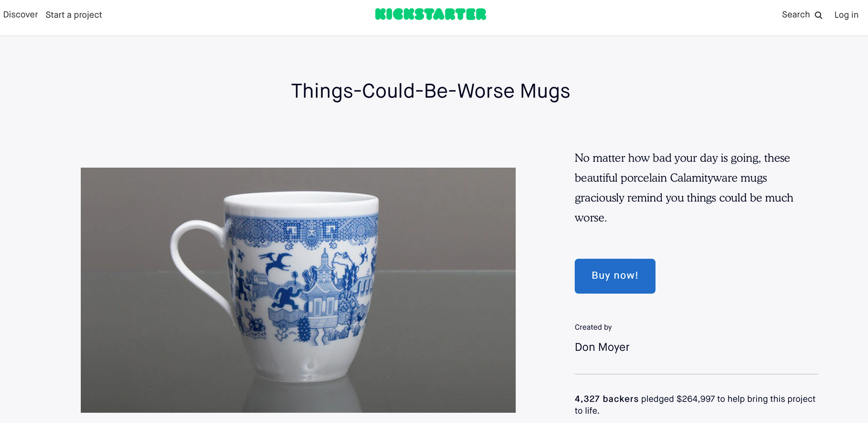Click the Things-Could-Be-Worse Mugs title
The image size is (868, 423).
[431, 91]
